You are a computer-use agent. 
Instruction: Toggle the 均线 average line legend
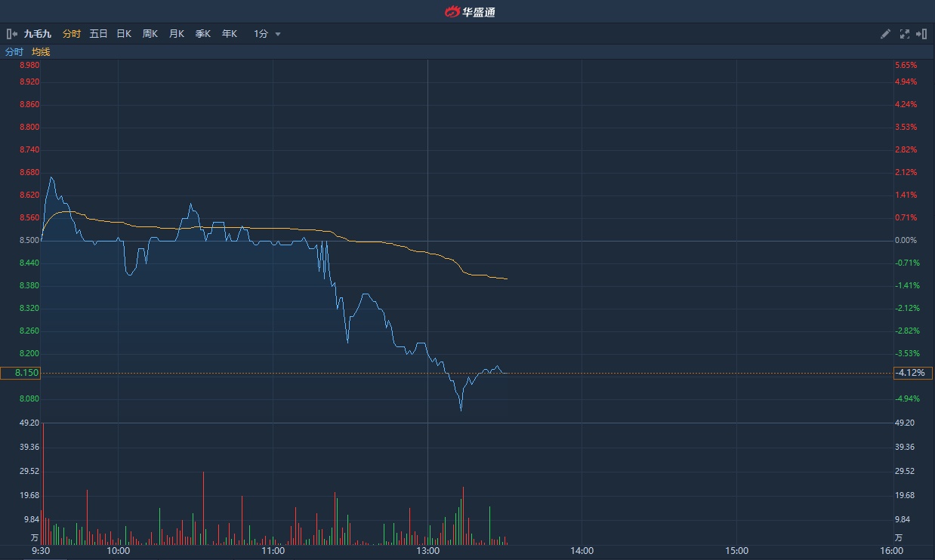[x=41, y=52]
